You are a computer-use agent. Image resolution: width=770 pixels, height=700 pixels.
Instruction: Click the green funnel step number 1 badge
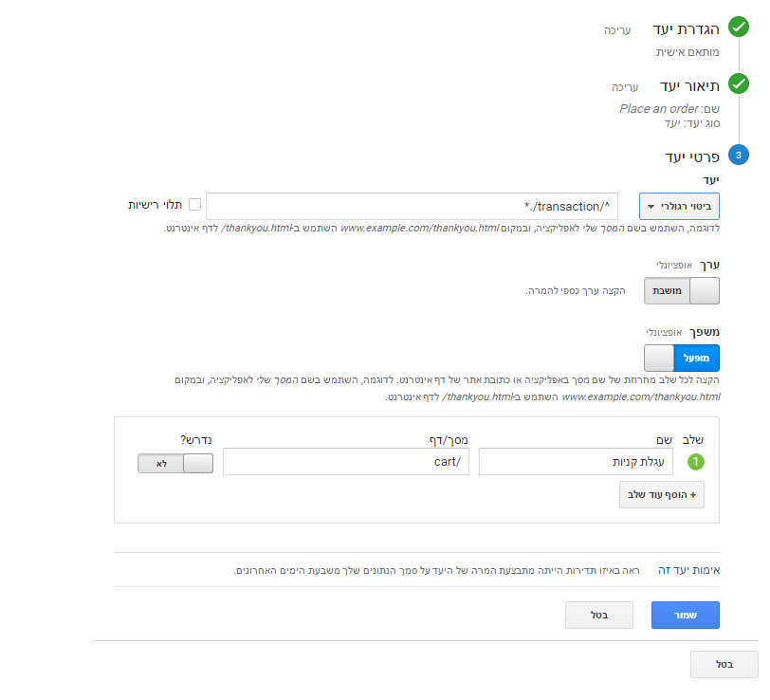click(696, 462)
